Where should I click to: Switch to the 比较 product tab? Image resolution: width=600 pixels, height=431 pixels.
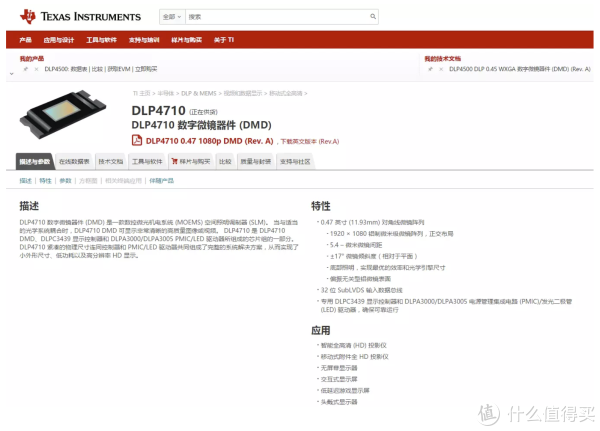coord(225,162)
